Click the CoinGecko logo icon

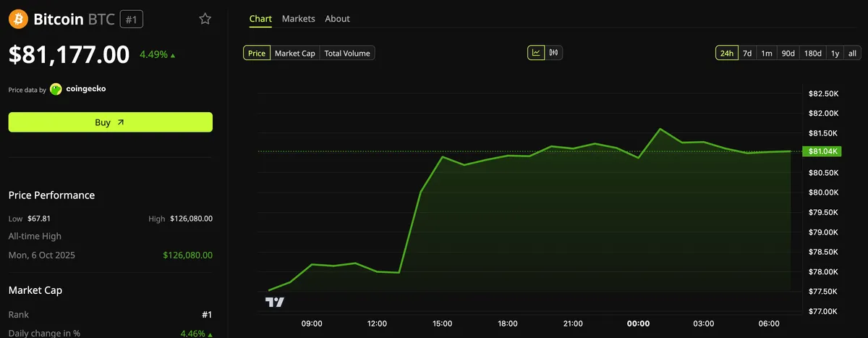[x=56, y=89]
